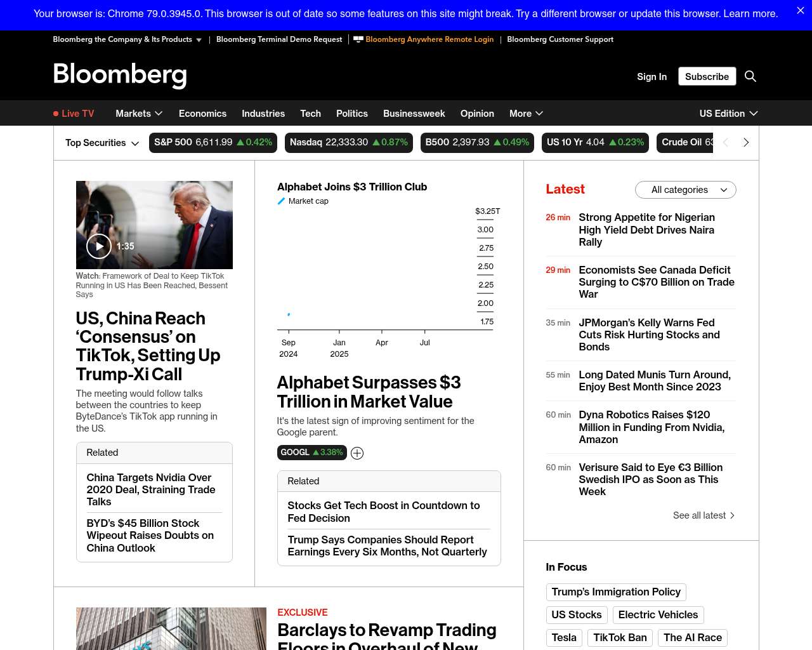This screenshot has width=812, height=650.
Task: Expand the Top Securities dropdown
Action: [102, 143]
